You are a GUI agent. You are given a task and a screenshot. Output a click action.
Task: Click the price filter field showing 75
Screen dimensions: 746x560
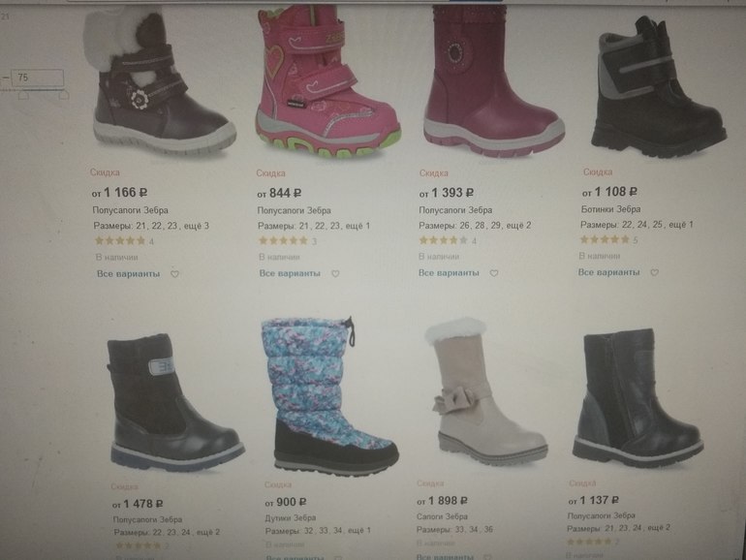[x=37, y=78]
